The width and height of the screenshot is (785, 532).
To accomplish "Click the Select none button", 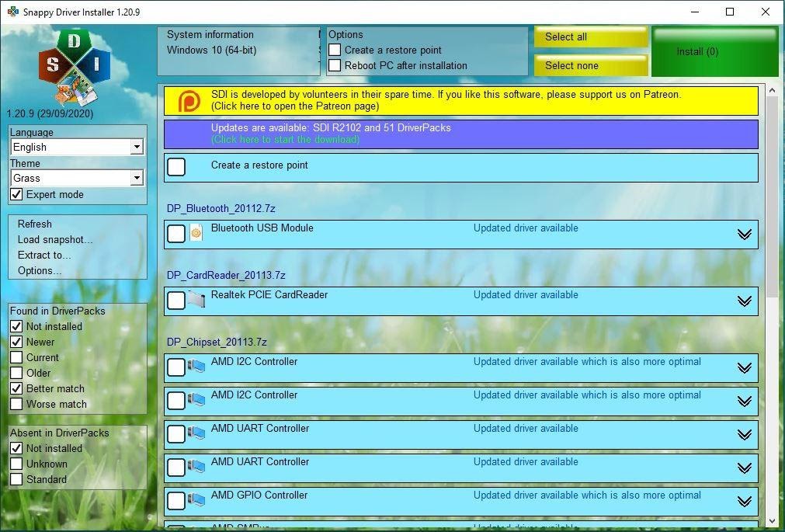I will pyautogui.click(x=591, y=65).
